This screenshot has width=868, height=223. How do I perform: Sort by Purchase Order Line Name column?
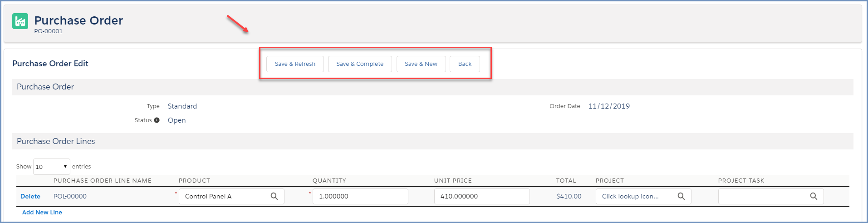tap(103, 180)
